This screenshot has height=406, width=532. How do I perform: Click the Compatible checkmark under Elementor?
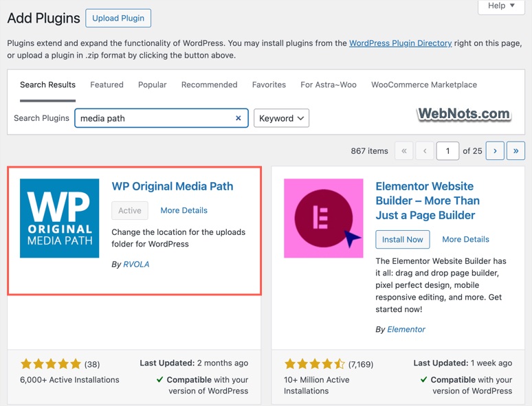click(424, 379)
